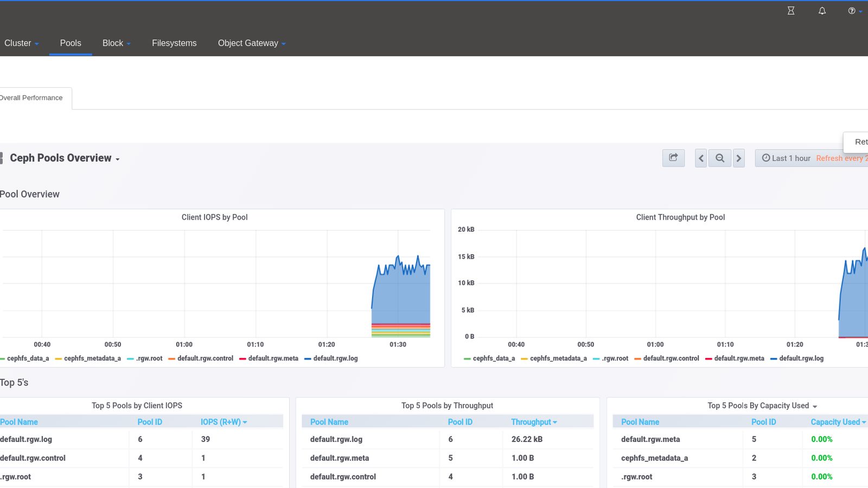
Task: Click the zoom out magnifier icon
Action: (720, 158)
